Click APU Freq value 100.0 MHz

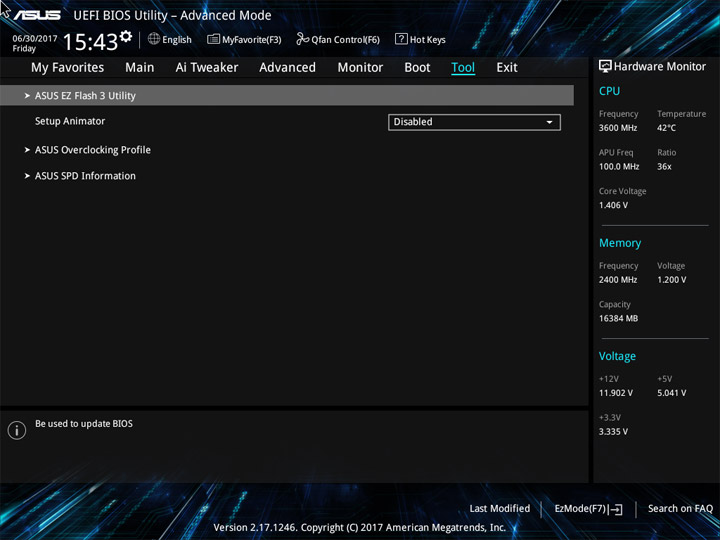click(x=619, y=167)
